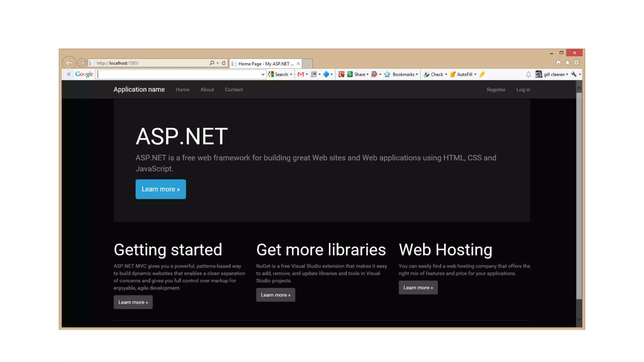
Task: Expand the Share dropdown arrow
Action: (367, 74)
